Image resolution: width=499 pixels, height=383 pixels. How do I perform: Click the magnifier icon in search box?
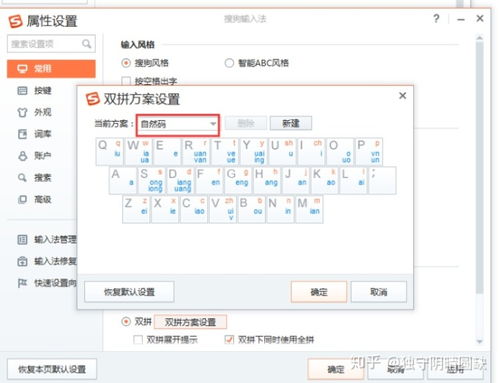tap(86, 44)
